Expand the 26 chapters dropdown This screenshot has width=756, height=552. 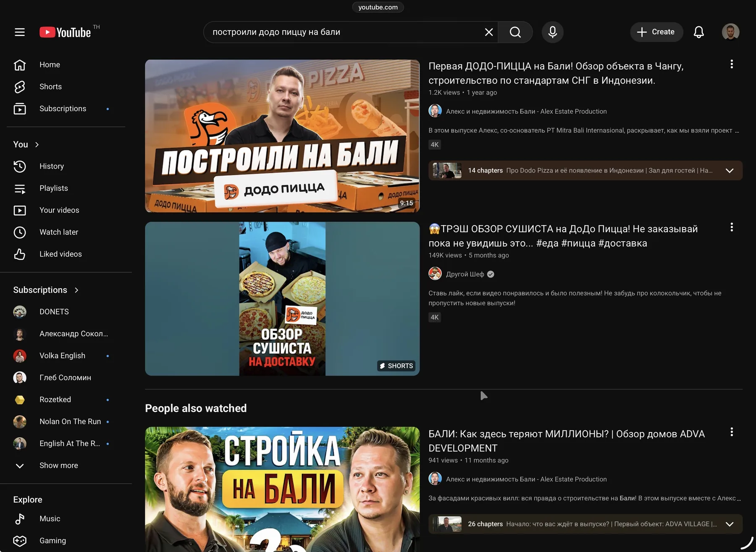tap(730, 524)
